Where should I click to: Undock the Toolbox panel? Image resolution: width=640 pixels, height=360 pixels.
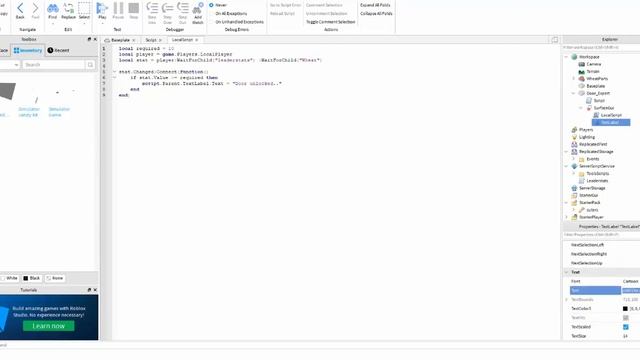coord(89,39)
